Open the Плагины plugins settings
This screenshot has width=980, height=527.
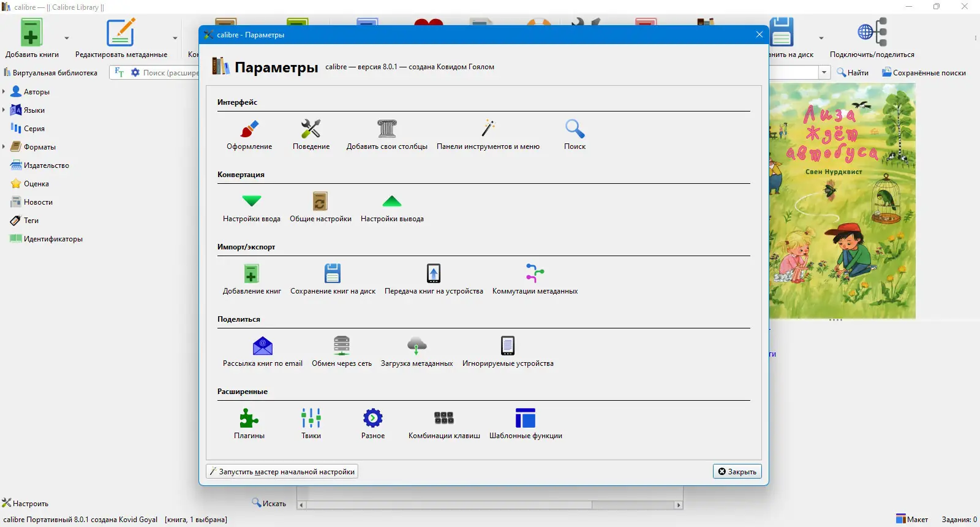(x=249, y=424)
